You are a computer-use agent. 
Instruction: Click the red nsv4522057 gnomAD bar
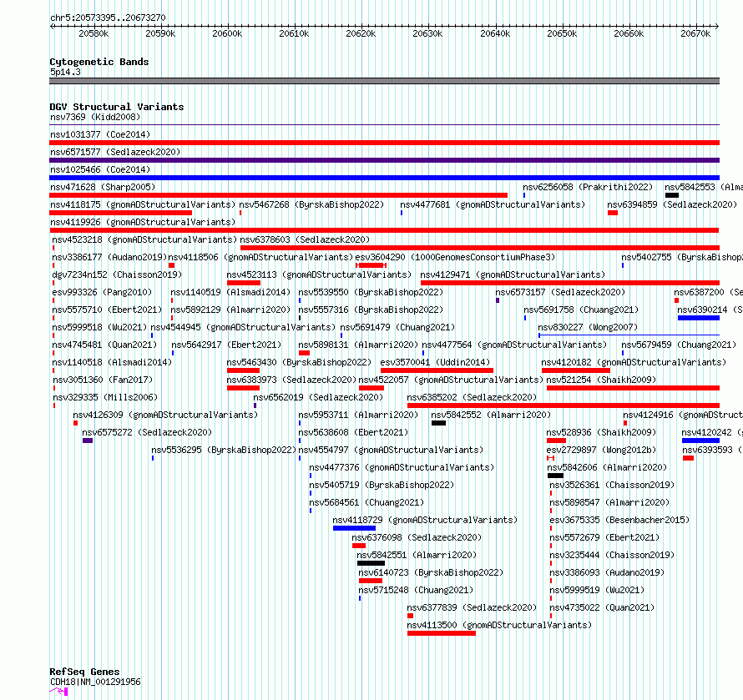click(x=371, y=388)
